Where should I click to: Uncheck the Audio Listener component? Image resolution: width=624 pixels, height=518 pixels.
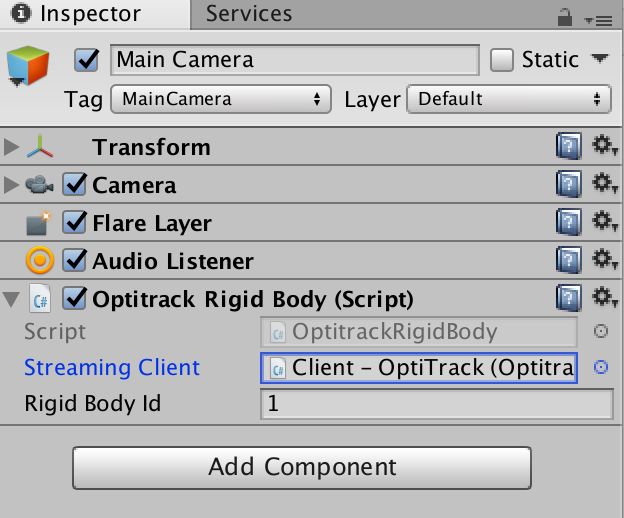point(74,260)
